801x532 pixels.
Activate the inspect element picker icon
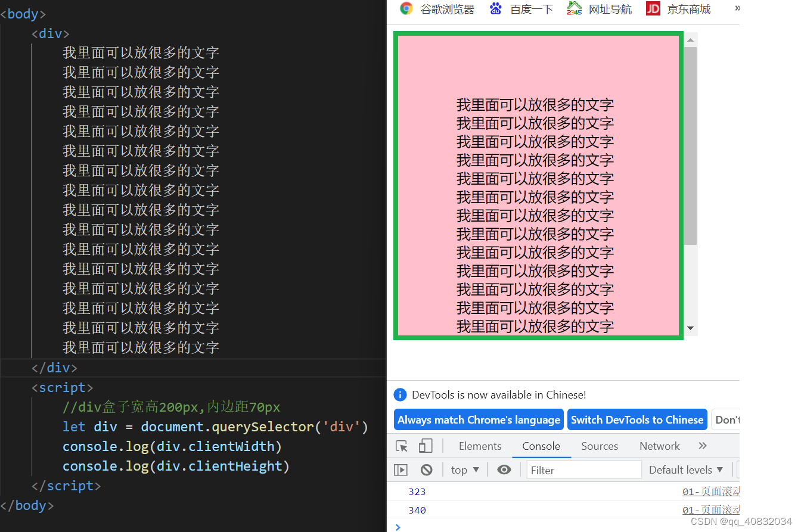point(402,446)
